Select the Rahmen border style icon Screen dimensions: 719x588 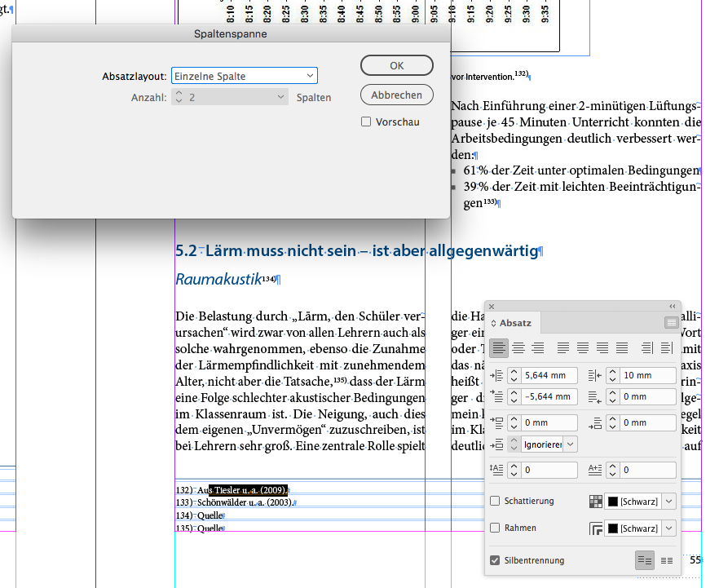[596, 528]
